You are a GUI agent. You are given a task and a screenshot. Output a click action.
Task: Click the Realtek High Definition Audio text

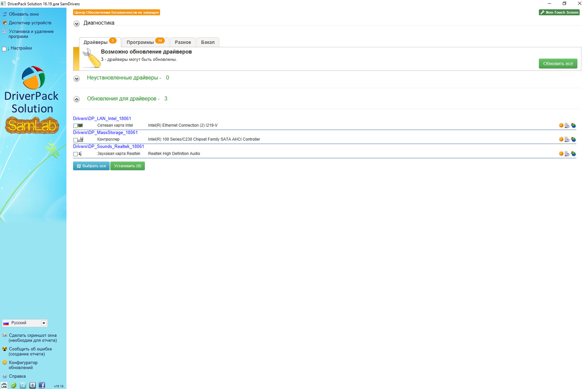(174, 154)
